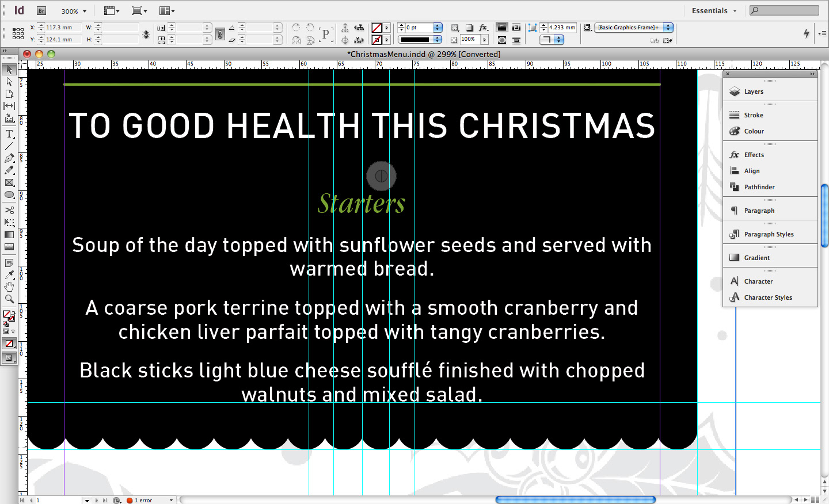Click the Y position field 124.1 mm
Viewport: 829px width, 504px height.
pyautogui.click(x=63, y=40)
